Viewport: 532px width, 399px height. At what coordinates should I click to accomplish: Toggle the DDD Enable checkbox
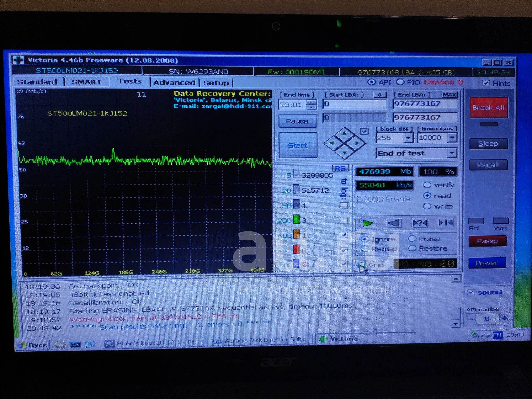[361, 199]
